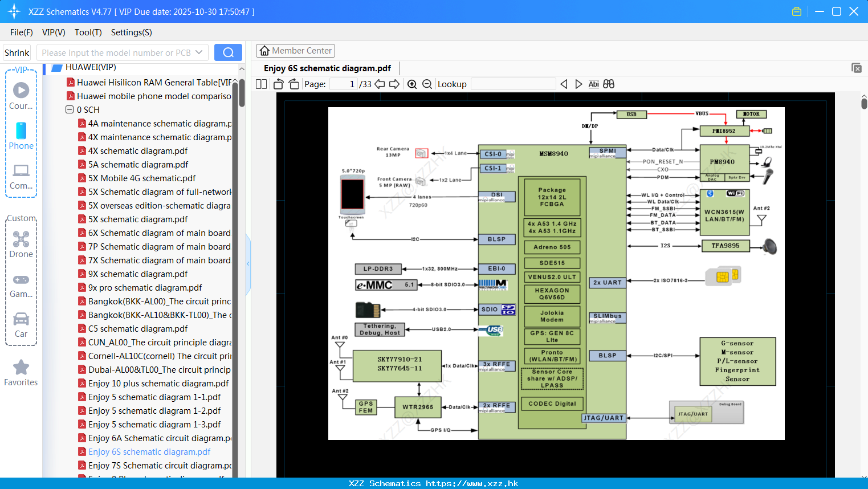Open Enjoy 5 schematic diagram 1-2.pdf
868x489 pixels.
point(149,410)
